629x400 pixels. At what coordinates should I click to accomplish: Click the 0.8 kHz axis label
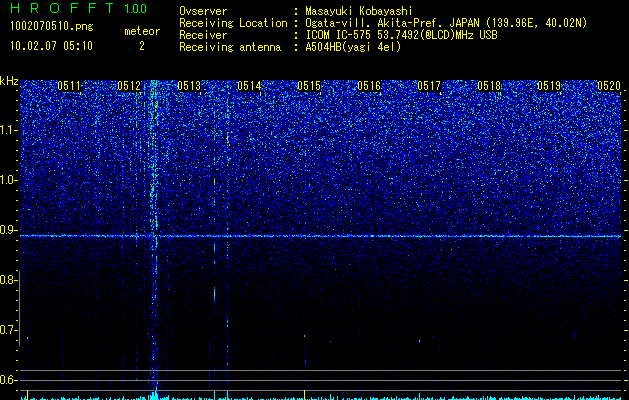pos(9,280)
